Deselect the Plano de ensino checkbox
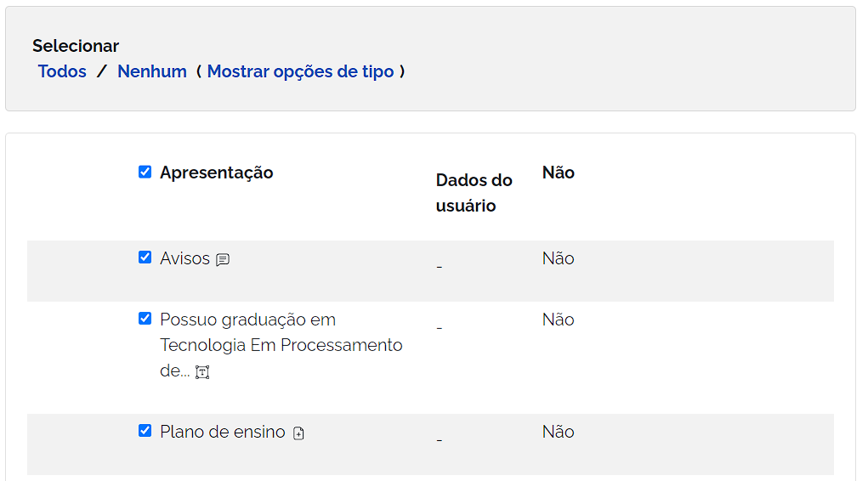 tap(145, 431)
